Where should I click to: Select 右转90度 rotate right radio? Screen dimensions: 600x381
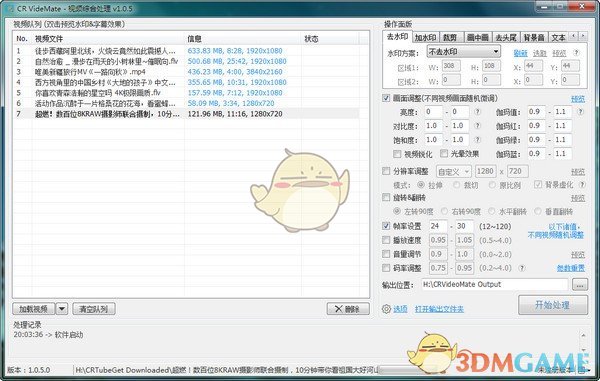pos(444,211)
